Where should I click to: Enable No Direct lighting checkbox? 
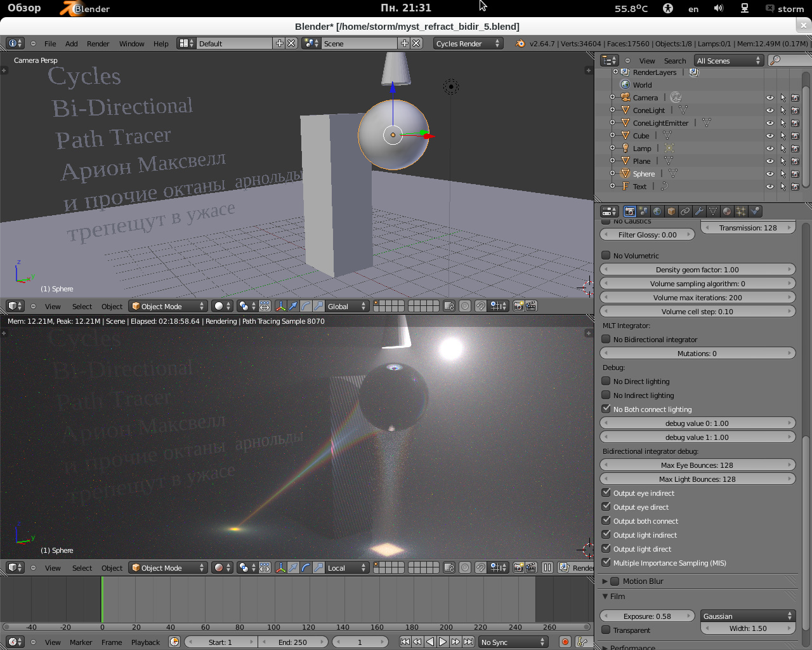606,381
